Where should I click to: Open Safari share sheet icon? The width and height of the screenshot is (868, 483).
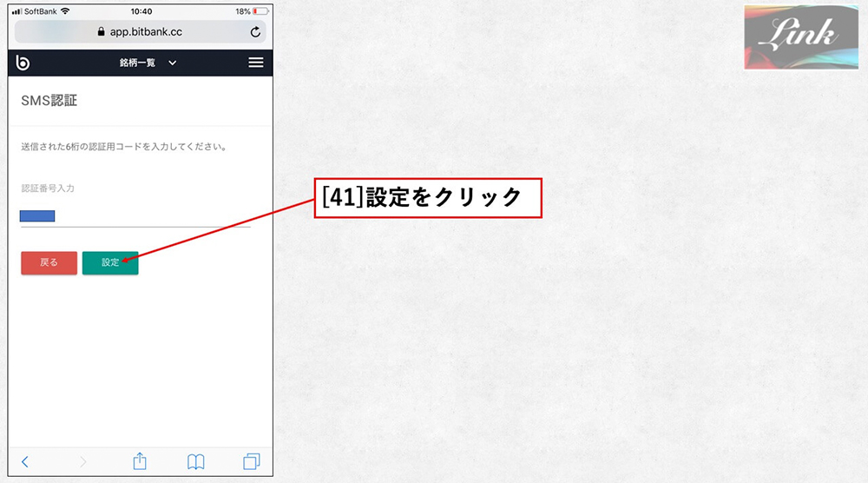(x=140, y=460)
